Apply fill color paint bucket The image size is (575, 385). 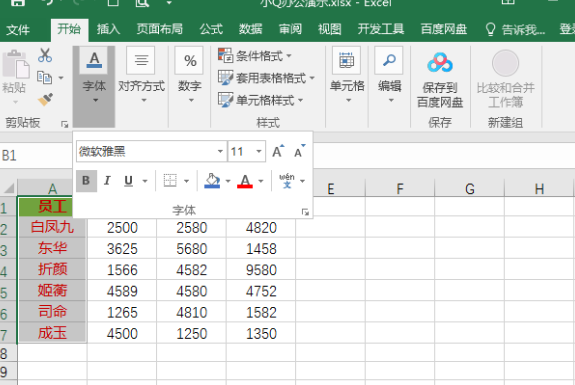[x=212, y=181]
